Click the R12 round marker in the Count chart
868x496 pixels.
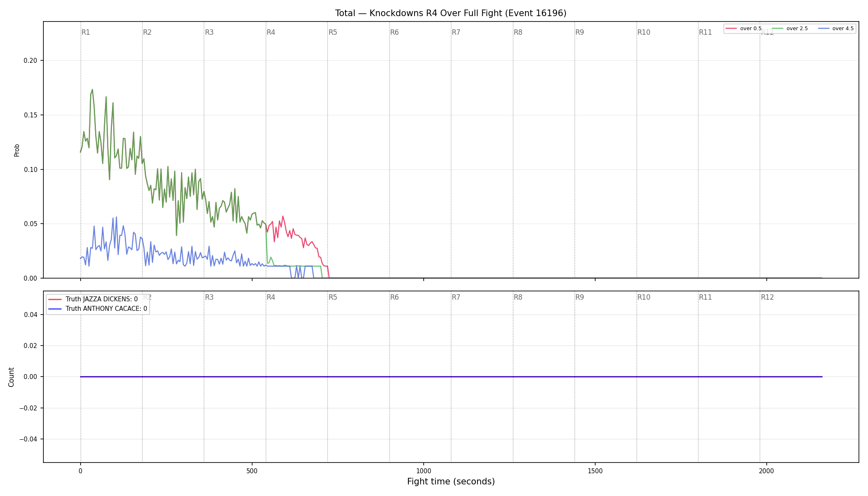[x=767, y=297]
